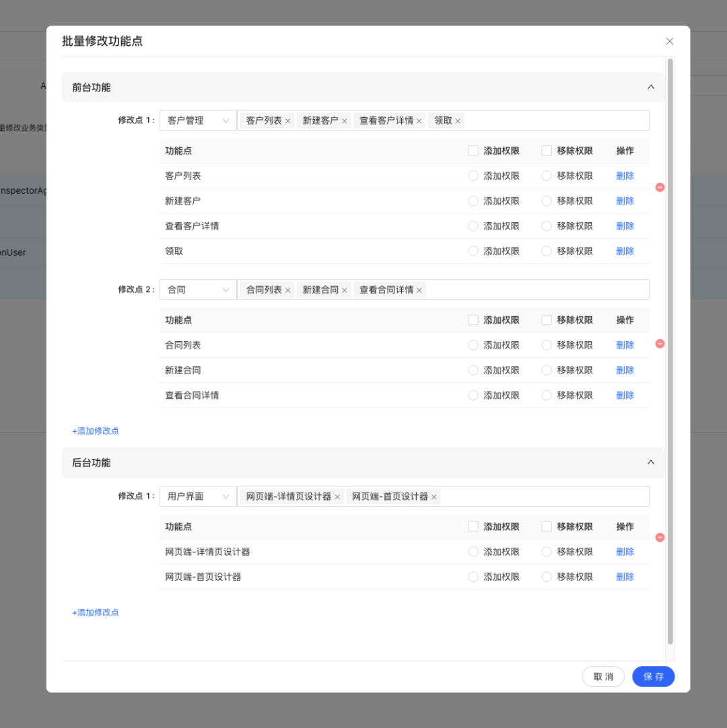Remove the 网页端-首页设计器 tag
The width and height of the screenshot is (727, 728).
click(x=434, y=497)
